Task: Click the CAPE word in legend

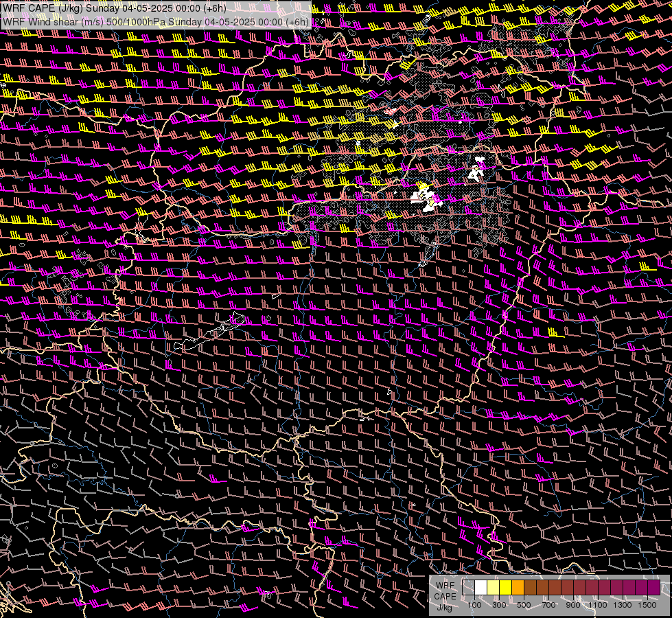Action: click(x=445, y=597)
